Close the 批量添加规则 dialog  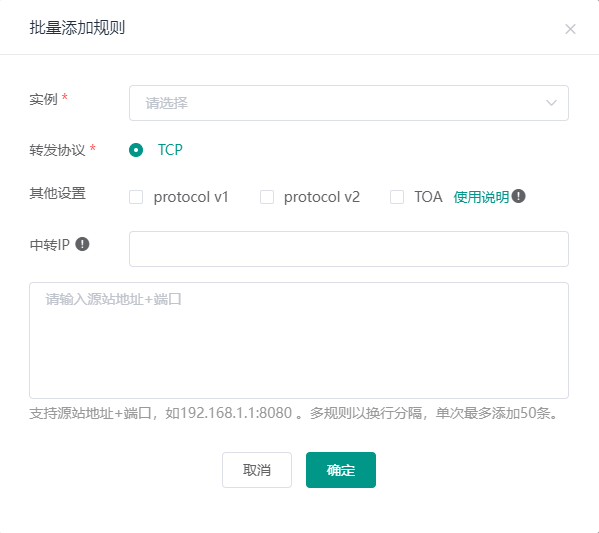570,29
